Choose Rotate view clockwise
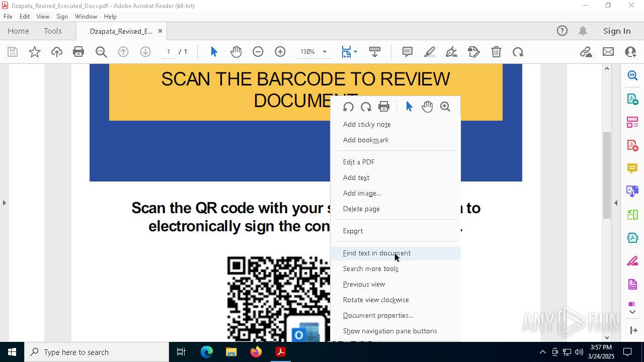The height and width of the screenshot is (362, 644). coord(395,300)
